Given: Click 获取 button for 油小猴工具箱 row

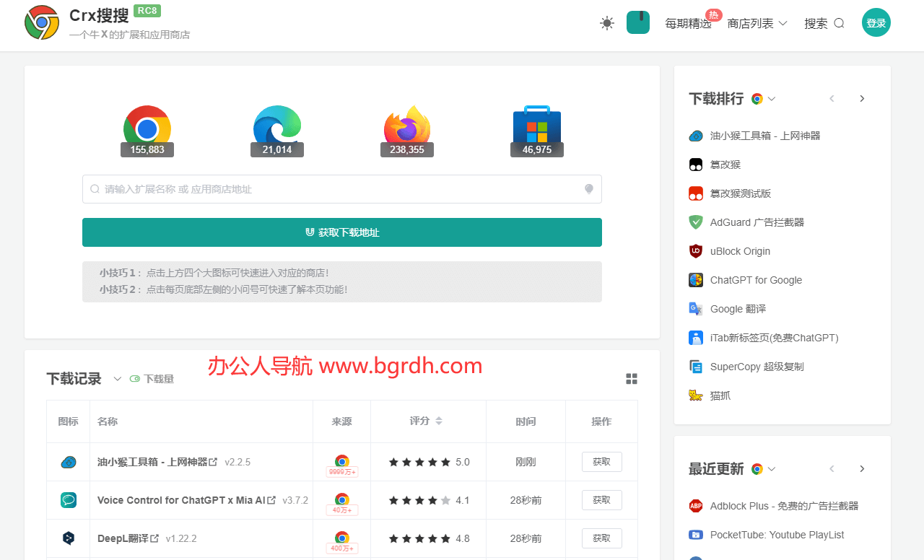Looking at the screenshot, I should 602,462.
